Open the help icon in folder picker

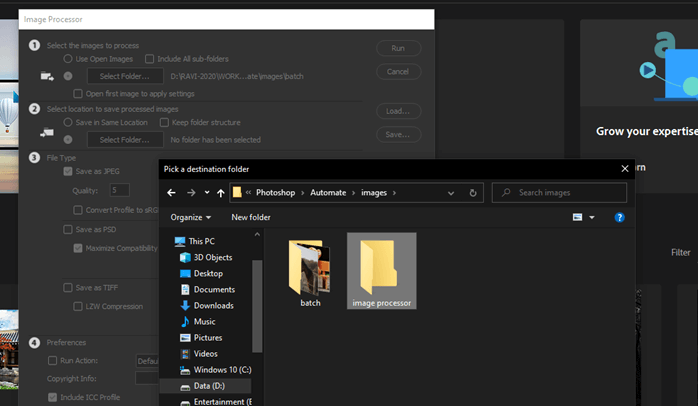619,217
